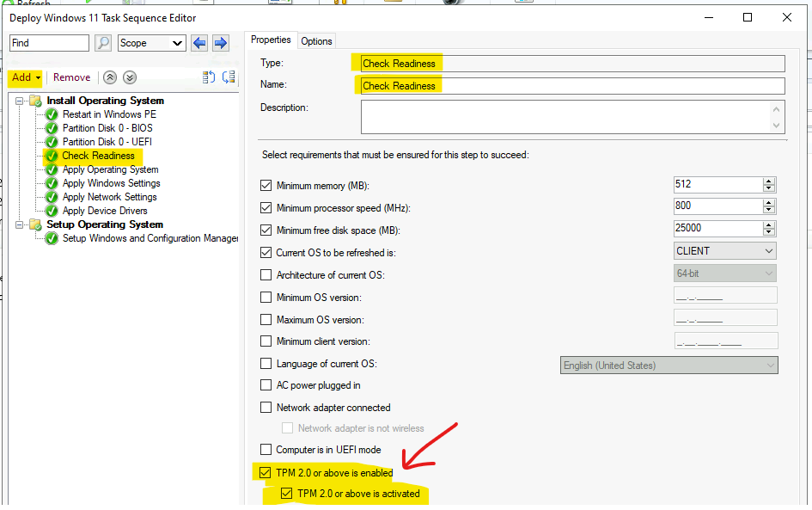Viewport: 812px width, 510px height.
Task: Click Description box scroll down arrow
Action: 776,126
